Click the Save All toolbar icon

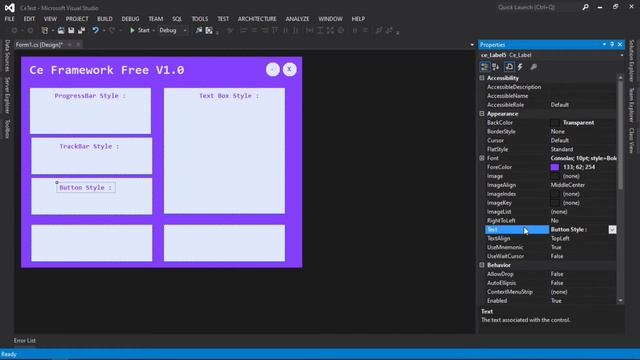coord(81,30)
